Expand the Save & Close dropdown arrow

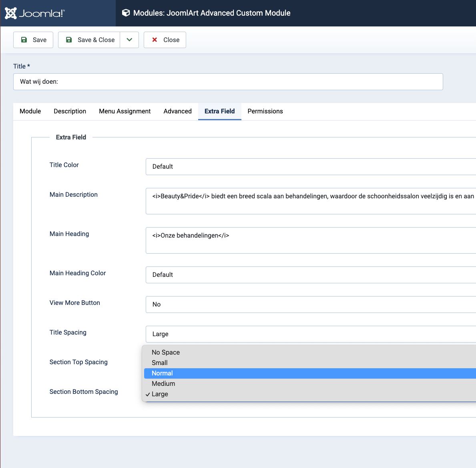click(129, 40)
